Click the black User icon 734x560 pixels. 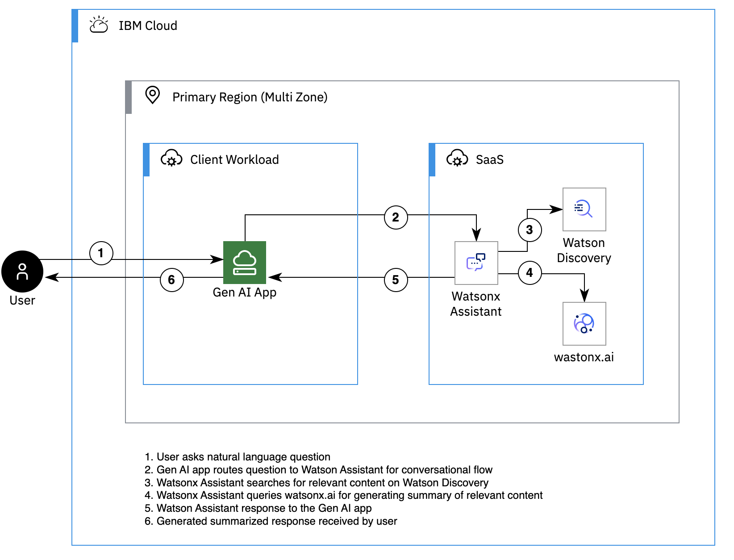point(22,272)
